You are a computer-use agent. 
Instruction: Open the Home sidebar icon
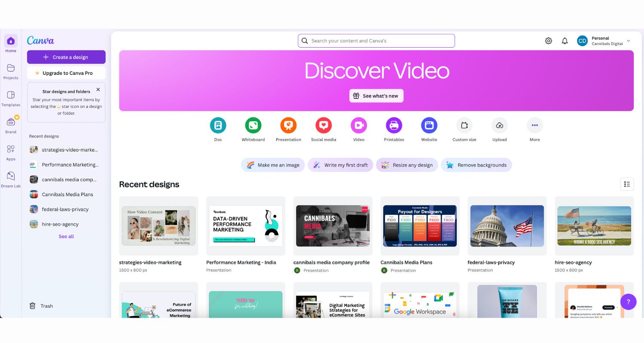click(11, 41)
